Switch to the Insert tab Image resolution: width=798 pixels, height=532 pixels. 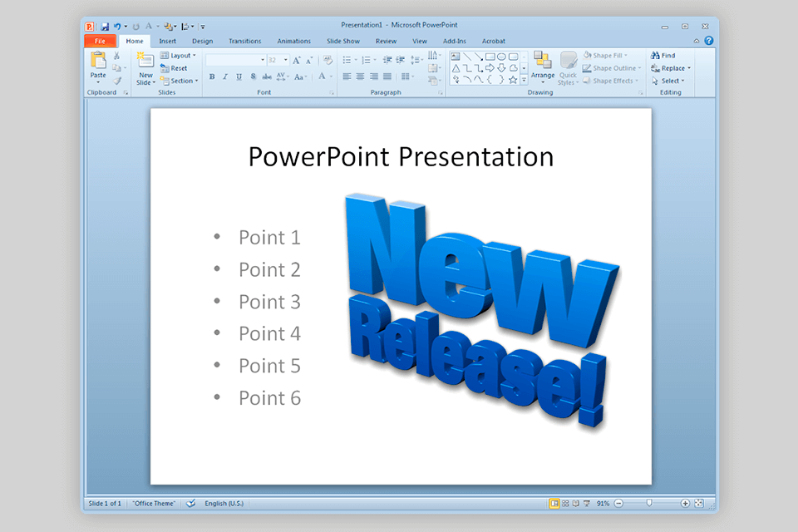(x=167, y=42)
